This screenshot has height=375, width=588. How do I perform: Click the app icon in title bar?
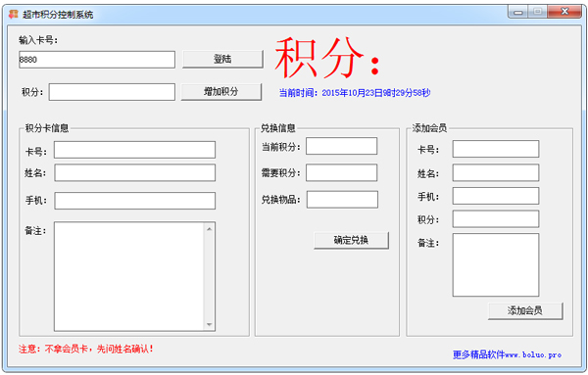pyautogui.click(x=14, y=15)
